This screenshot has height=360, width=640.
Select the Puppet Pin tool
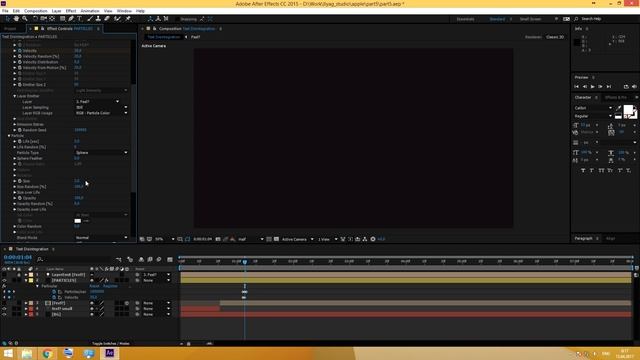(x=128, y=19)
